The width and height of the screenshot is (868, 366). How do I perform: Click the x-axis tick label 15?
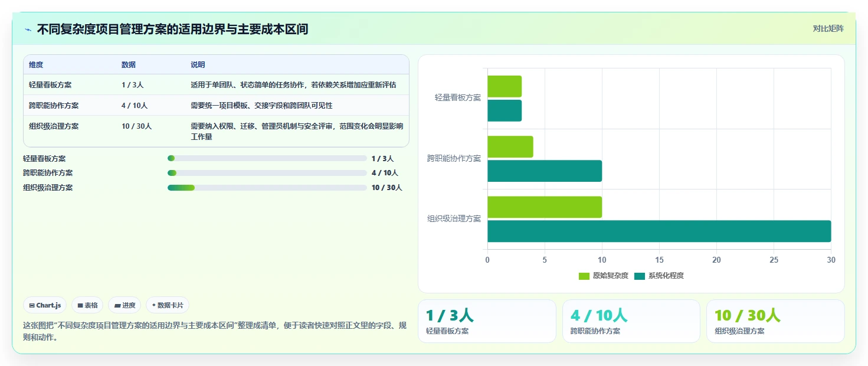[659, 260]
